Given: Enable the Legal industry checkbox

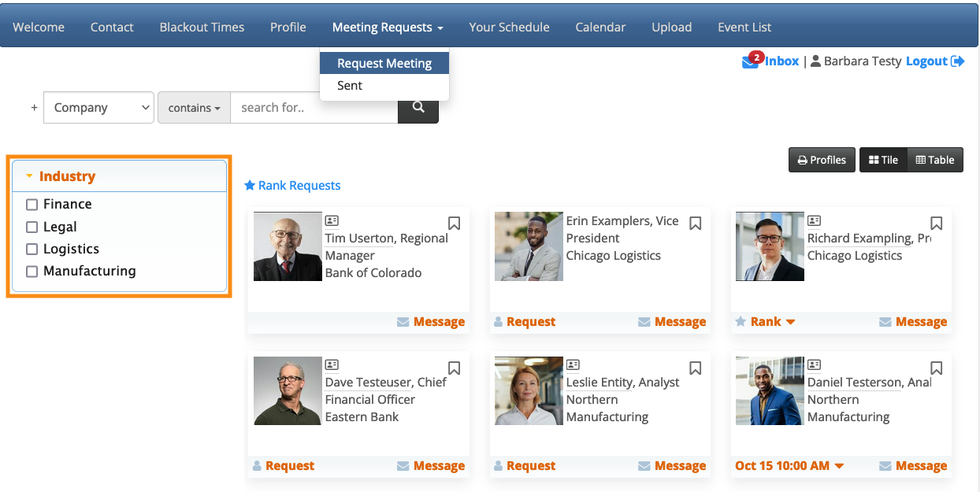Looking at the screenshot, I should tap(32, 228).
